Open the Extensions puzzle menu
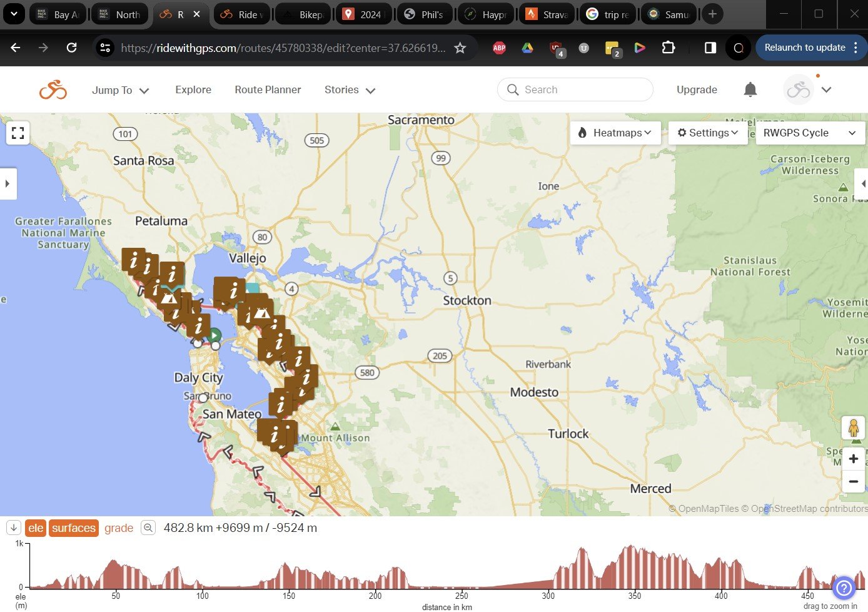 pos(669,48)
